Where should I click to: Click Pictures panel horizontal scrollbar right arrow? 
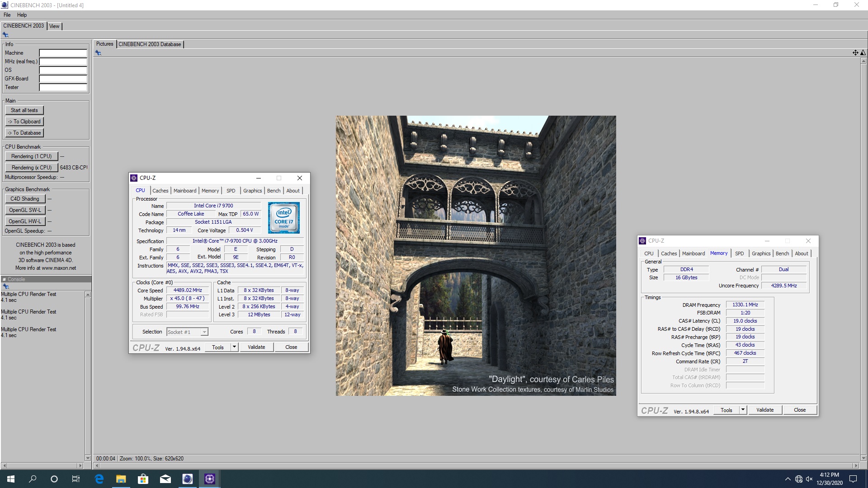(x=855, y=465)
